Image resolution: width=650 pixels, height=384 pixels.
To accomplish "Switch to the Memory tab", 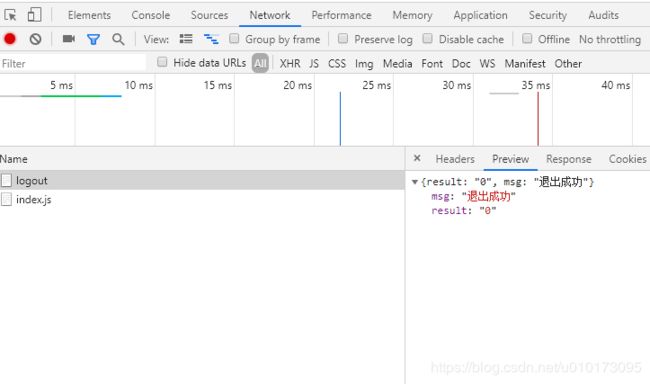I will coord(412,15).
